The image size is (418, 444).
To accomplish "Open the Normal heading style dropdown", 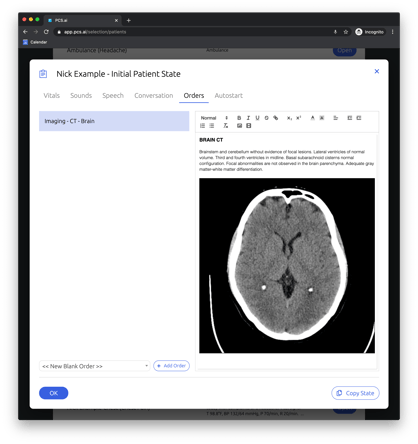I will 214,118.
